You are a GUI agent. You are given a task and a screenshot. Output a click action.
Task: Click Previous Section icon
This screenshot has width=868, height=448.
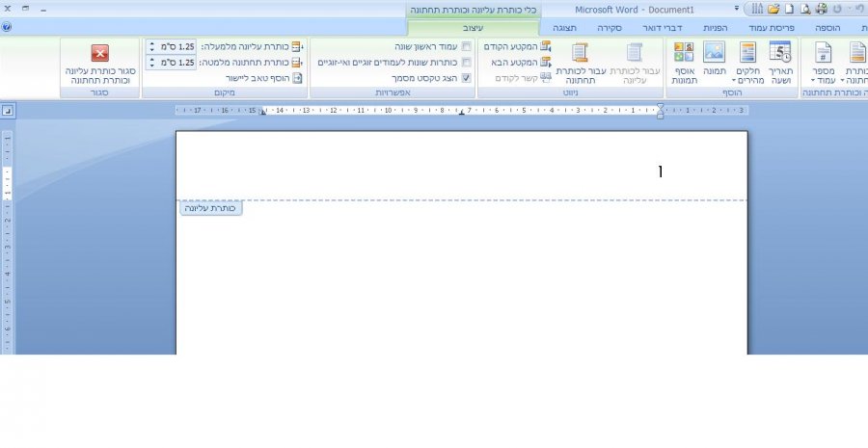(546, 46)
